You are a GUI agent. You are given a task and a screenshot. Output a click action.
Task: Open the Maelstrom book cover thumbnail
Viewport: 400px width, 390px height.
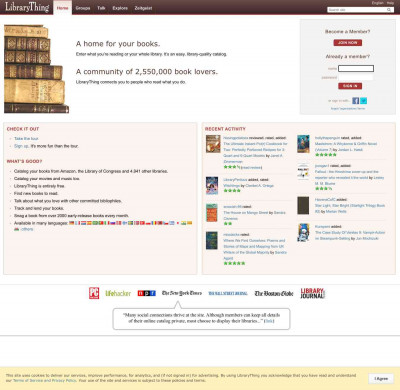click(303, 144)
